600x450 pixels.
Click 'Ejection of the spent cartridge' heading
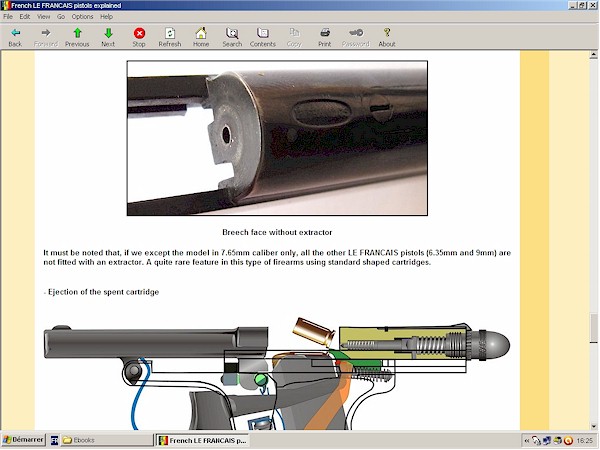pos(101,292)
